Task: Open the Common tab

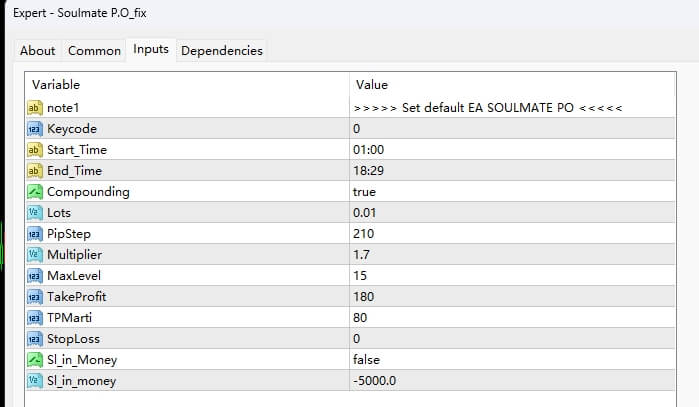Action: 92,50
